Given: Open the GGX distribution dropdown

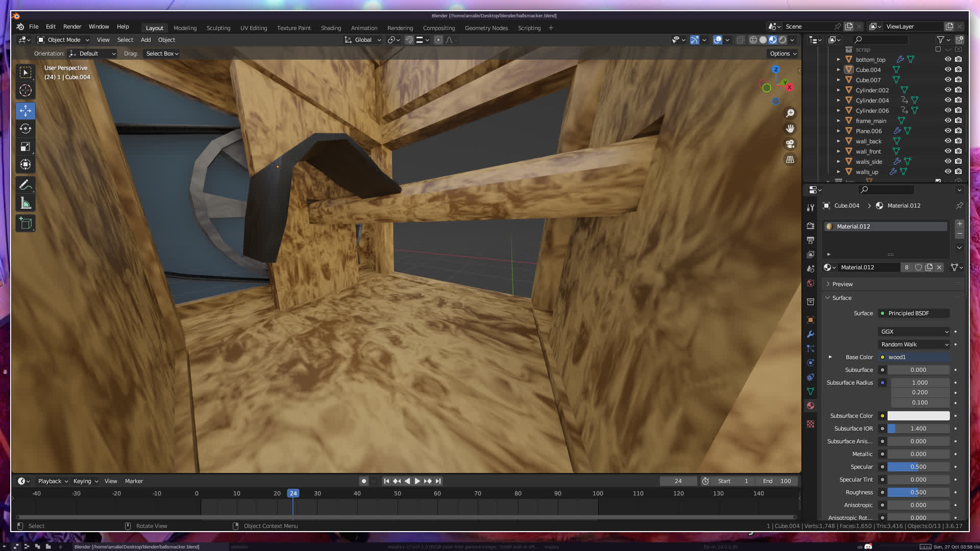Looking at the screenshot, I should (x=914, y=332).
